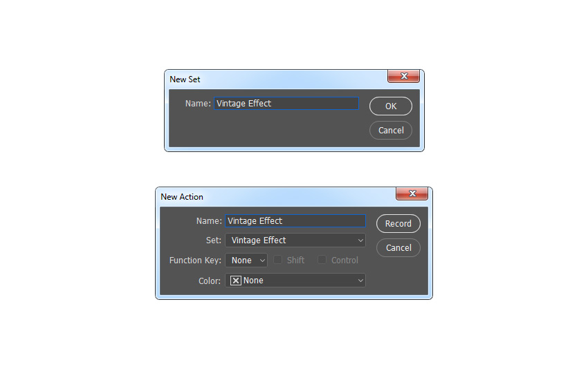Viewport: 588px width, 369px height.
Task: Close the New Action dialog
Action: (x=412, y=193)
